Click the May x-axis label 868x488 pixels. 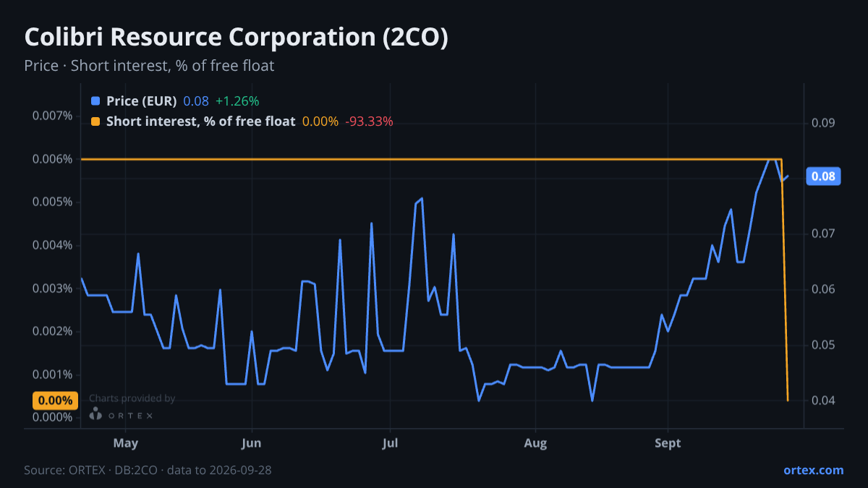tap(126, 443)
